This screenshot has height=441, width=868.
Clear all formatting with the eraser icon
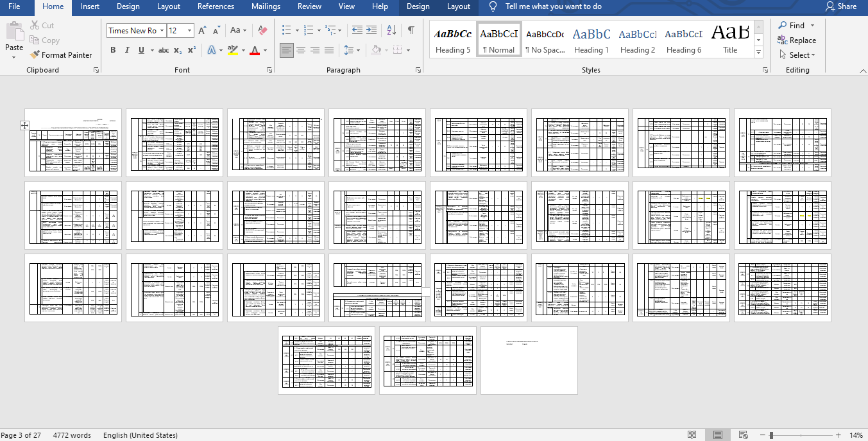point(262,30)
